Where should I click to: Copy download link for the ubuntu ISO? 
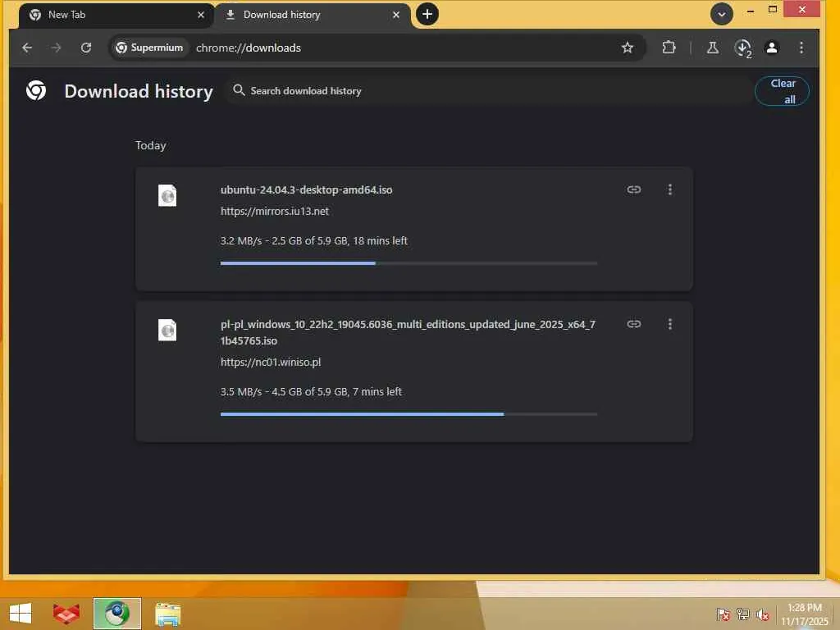(634, 189)
